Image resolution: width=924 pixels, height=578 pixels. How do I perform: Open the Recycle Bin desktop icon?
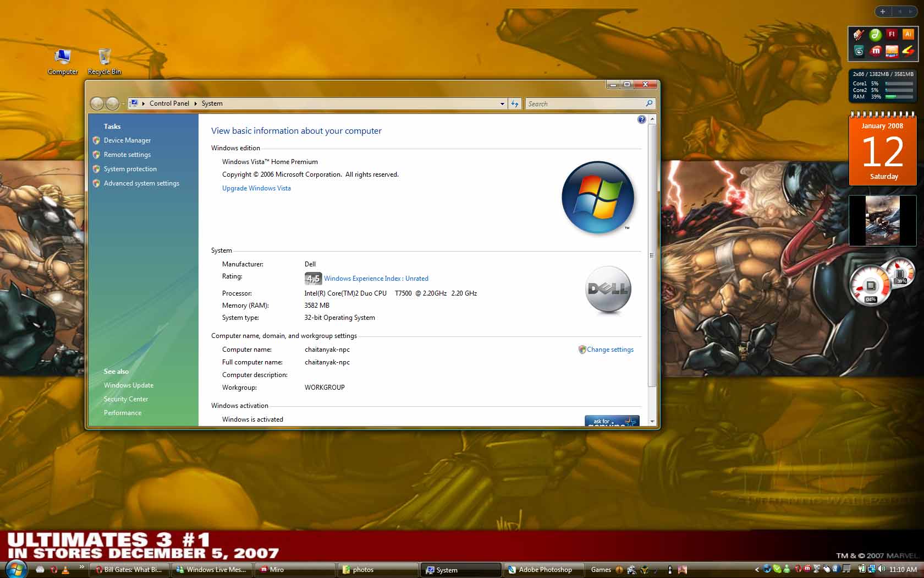[104, 61]
